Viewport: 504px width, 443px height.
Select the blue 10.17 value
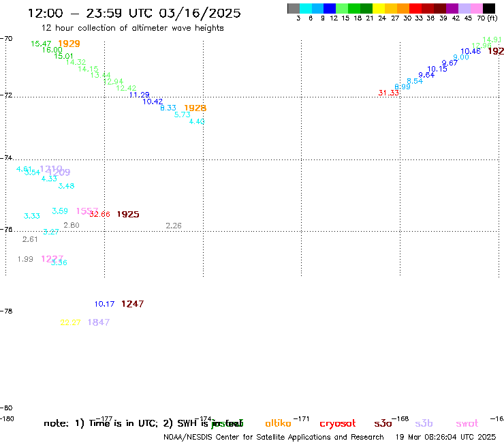[x=104, y=304]
